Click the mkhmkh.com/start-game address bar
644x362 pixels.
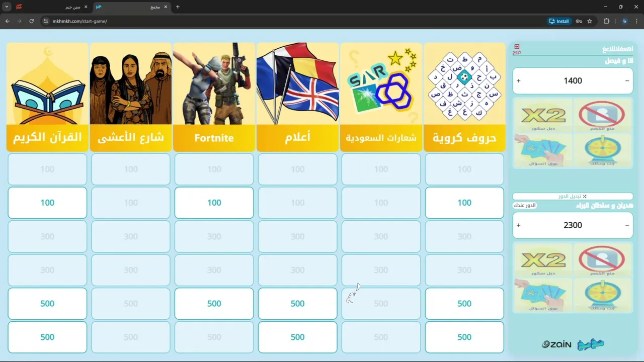click(x=297, y=21)
